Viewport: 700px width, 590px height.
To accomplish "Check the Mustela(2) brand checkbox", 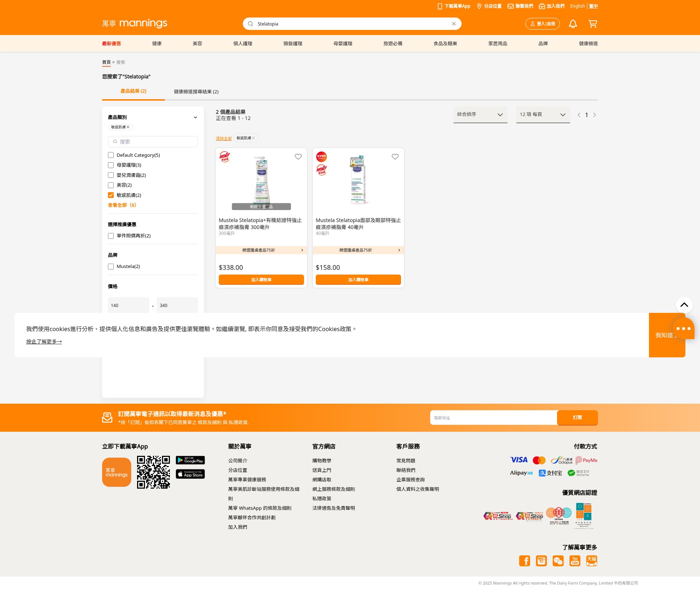I will tap(111, 267).
